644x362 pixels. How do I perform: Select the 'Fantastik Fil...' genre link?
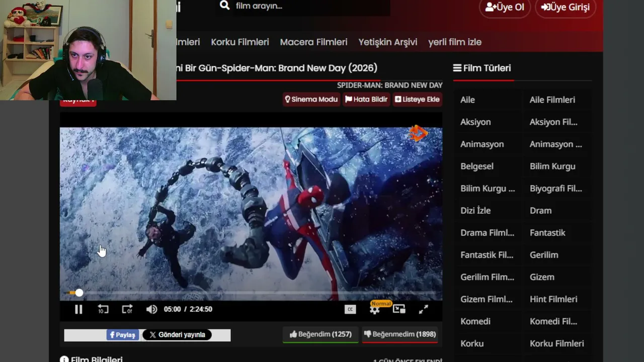487,255
